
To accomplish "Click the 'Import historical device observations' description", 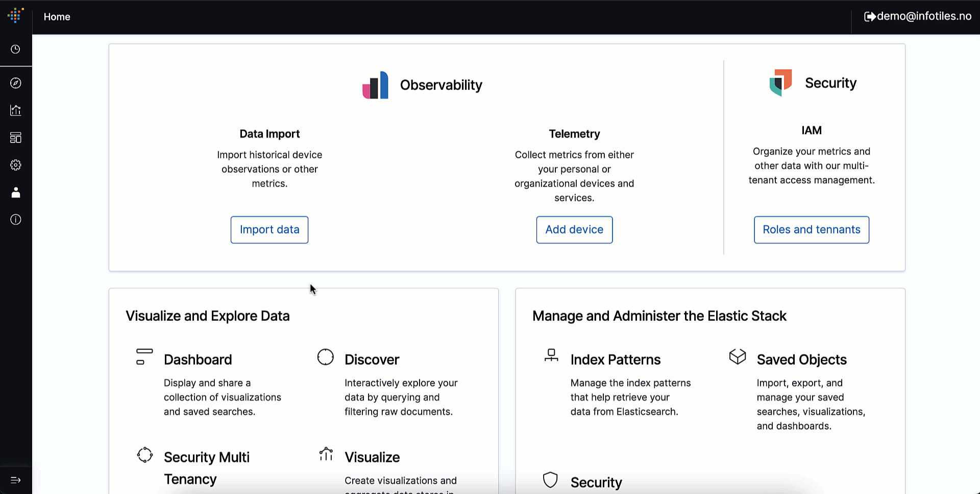I will tap(269, 169).
